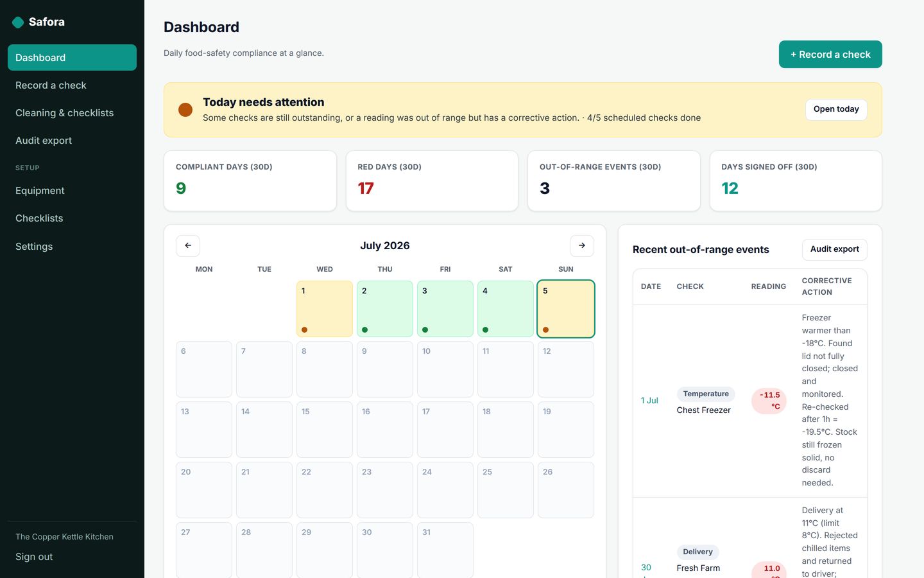924x578 pixels.
Task: Select July 1 on the calendar
Action: click(325, 309)
